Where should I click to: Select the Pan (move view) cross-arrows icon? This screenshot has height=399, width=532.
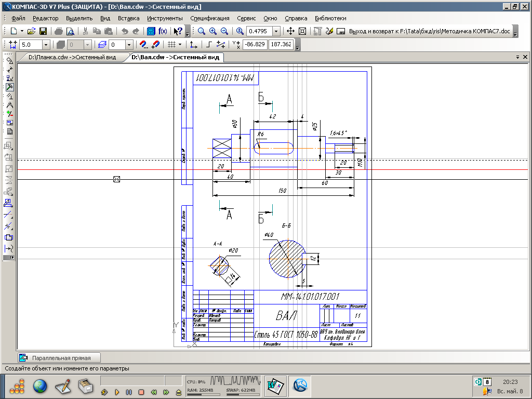291,31
